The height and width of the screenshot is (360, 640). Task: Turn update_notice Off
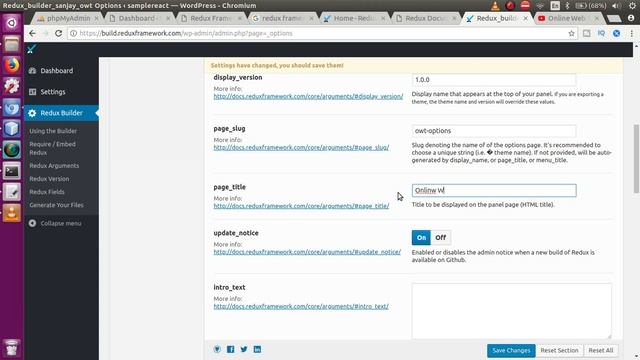tap(440, 238)
